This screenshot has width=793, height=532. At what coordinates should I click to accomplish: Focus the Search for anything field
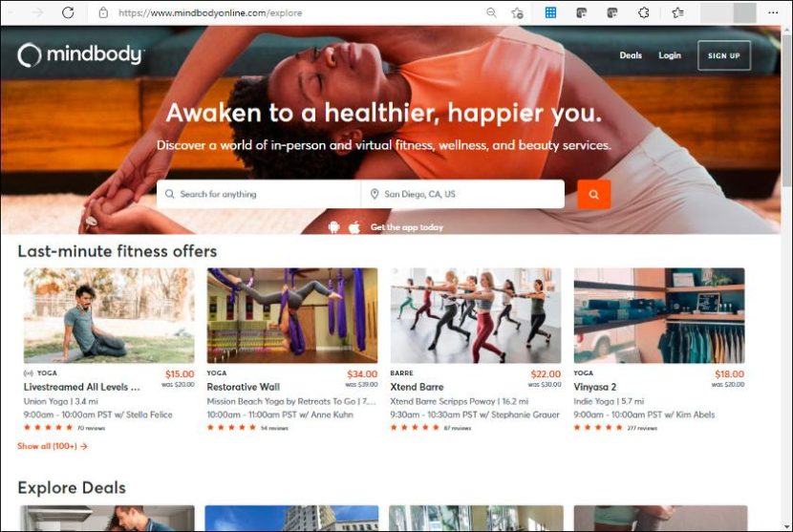click(258, 194)
